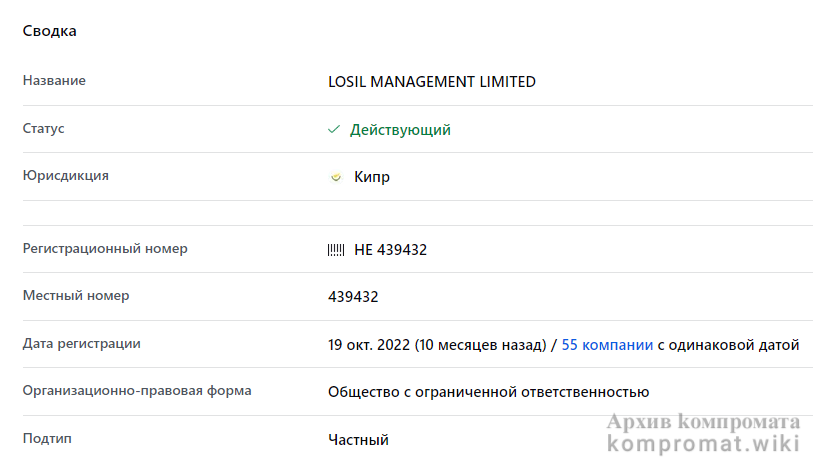This screenshot has width=813, height=469.
Task: Click the Cyprus flag icon
Action: pos(335,178)
